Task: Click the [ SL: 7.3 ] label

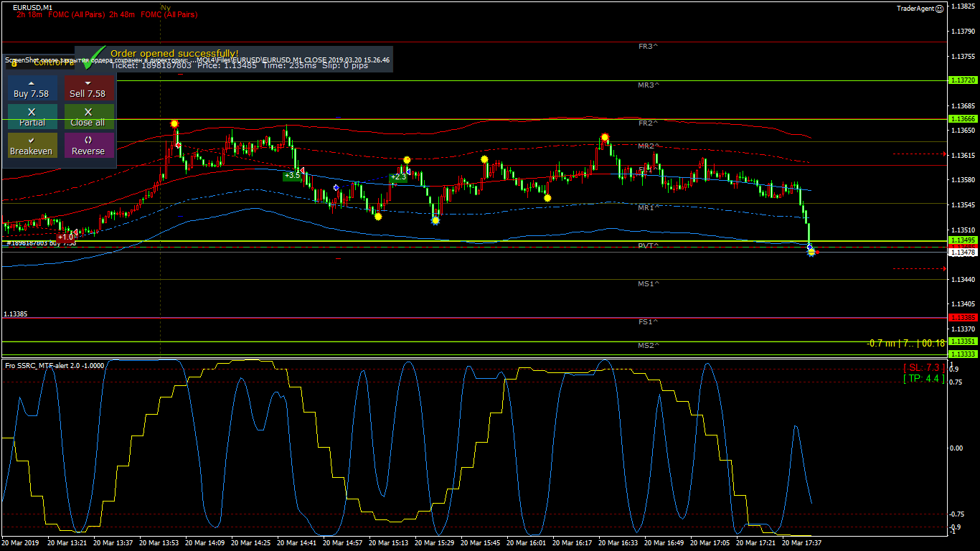Action: pos(924,367)
